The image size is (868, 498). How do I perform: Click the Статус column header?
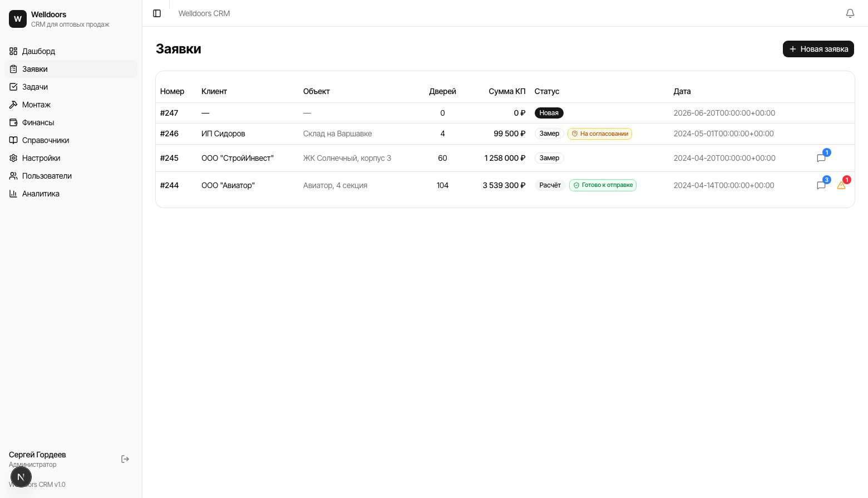tap(547, 91)
